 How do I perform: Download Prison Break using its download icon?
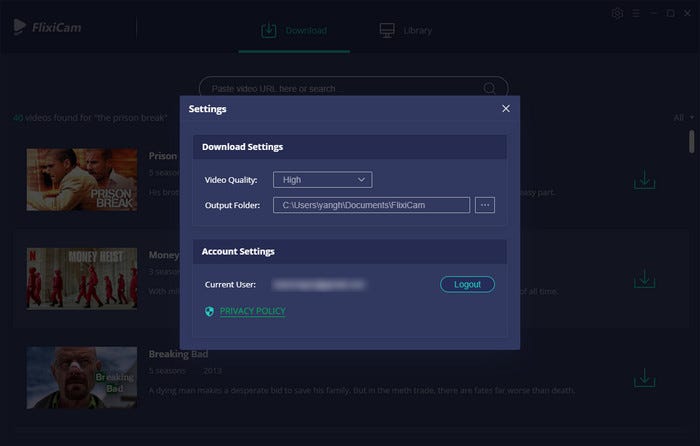click(x=645, y=179)
